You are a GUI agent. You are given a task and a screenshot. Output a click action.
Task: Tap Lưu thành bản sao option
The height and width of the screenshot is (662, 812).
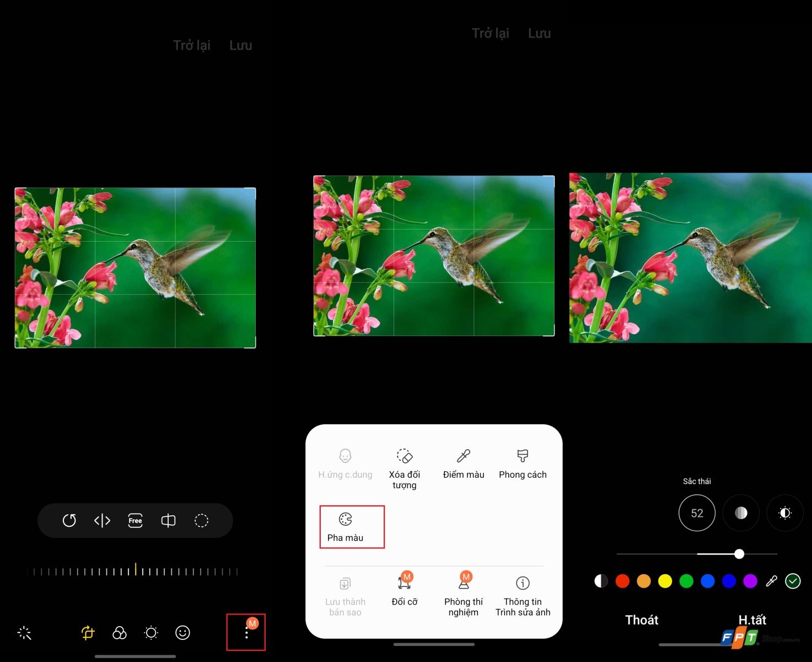(345, 596)
